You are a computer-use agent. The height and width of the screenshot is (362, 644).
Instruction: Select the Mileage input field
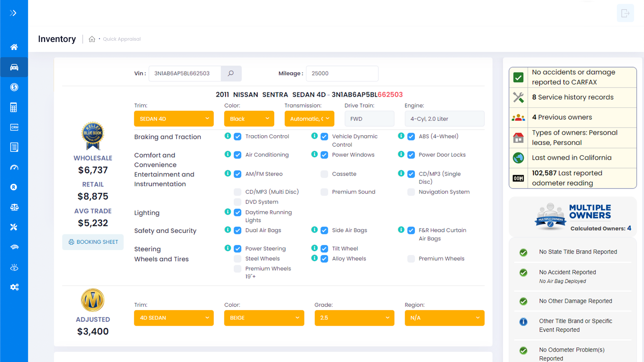342,73
